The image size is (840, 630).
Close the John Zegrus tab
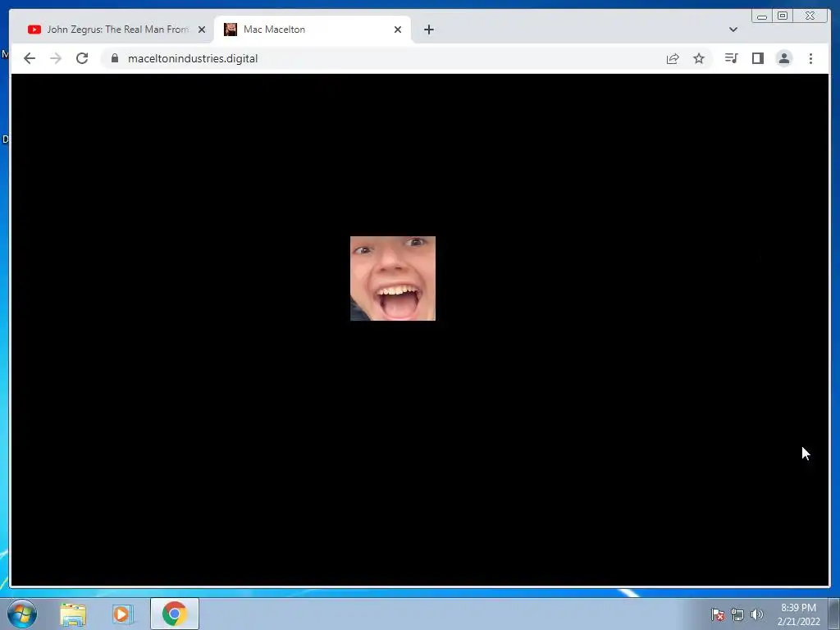pos(202,30)
